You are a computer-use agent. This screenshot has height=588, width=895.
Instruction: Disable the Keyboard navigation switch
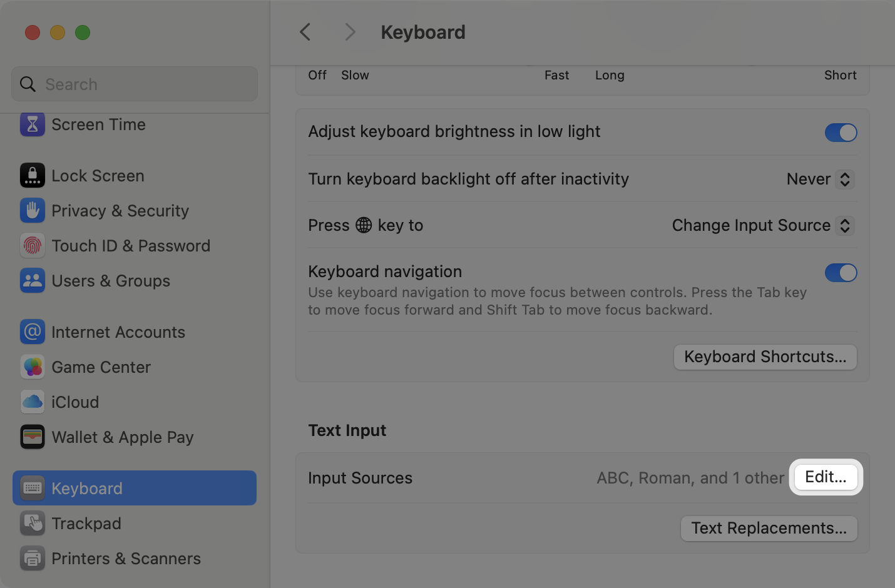(x=841, y=273)
